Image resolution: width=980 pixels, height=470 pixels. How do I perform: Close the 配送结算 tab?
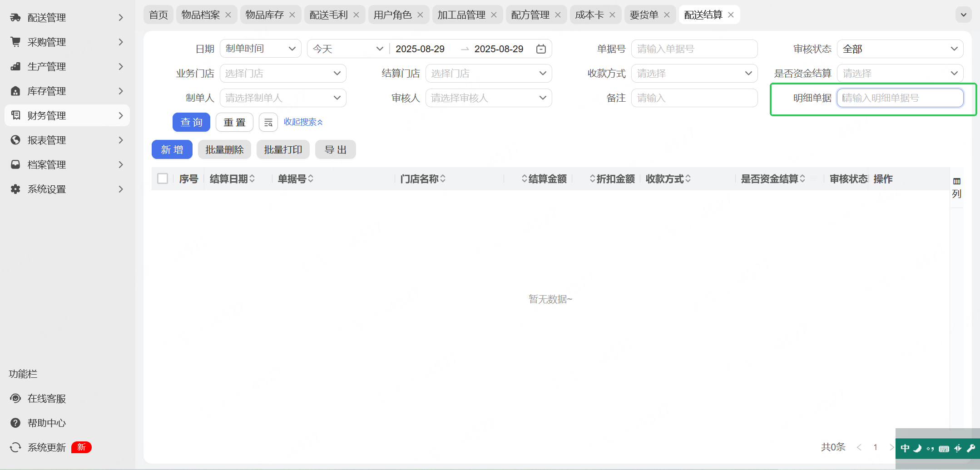pyautogui.click(x=731, y=15)
